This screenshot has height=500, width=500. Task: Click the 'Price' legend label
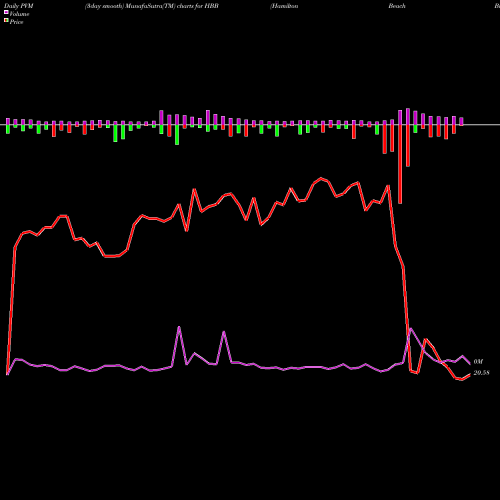tap(16, 22)
